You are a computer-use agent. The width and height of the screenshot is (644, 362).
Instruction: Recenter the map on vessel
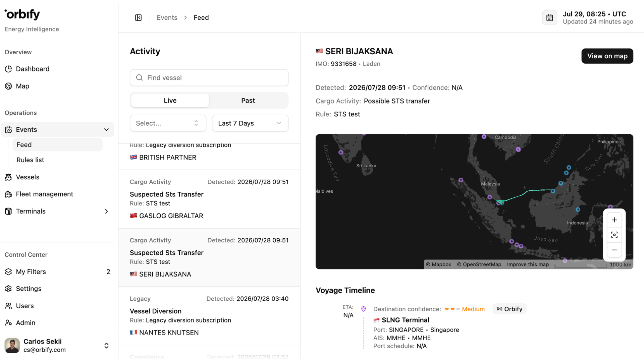[x=614, y=235]
